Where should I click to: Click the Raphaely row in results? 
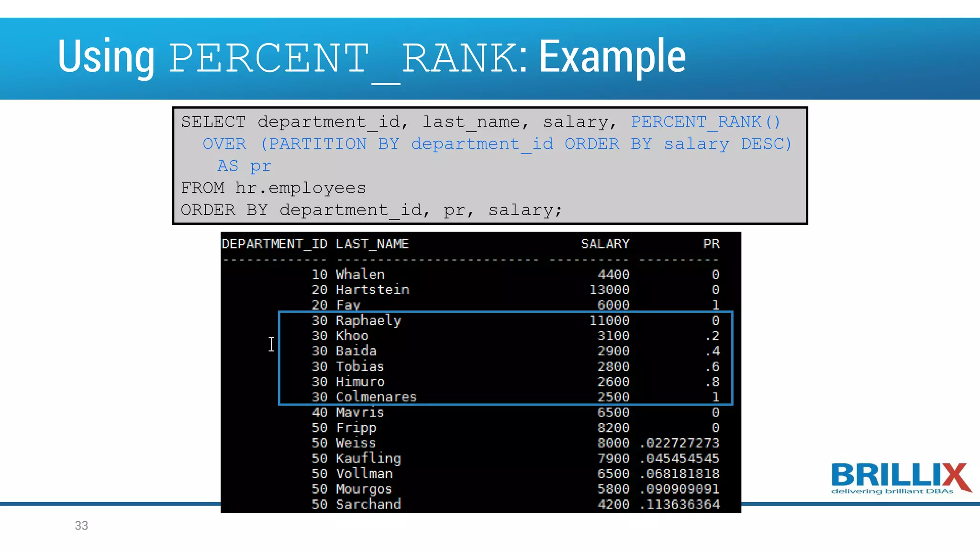point(368,320)
